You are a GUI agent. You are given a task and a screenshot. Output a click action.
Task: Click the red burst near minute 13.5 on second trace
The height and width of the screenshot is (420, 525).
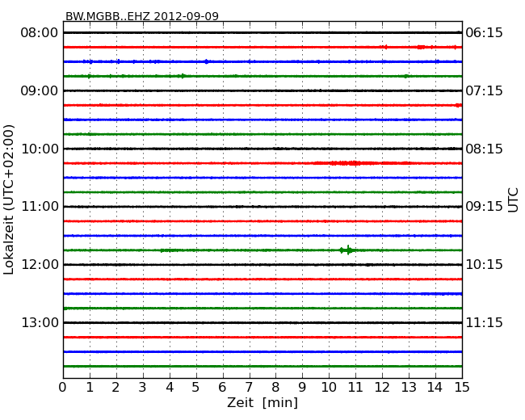[421, 47]
